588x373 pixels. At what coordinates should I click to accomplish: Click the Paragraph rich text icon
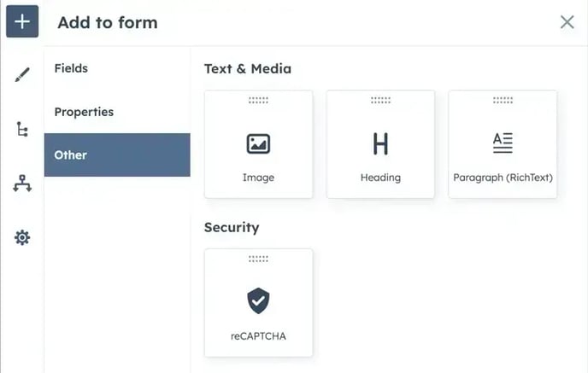[x=503, y=143]
